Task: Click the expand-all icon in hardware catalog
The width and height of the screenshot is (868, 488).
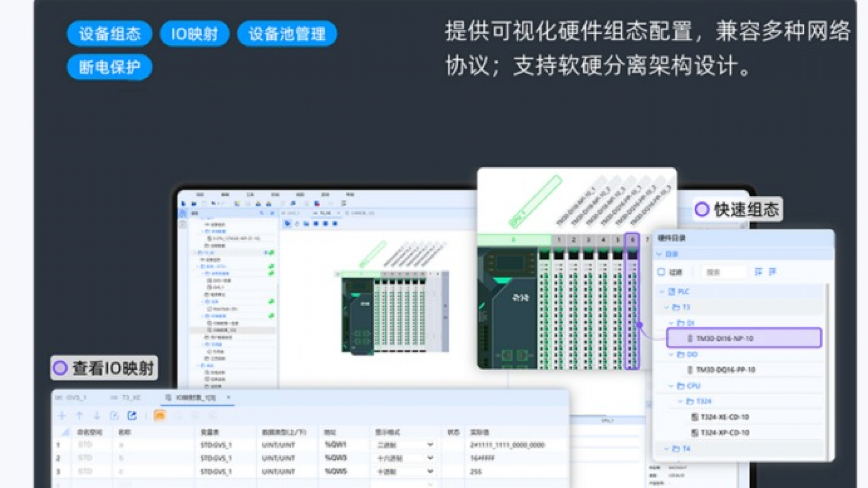Action: [758, 272]
